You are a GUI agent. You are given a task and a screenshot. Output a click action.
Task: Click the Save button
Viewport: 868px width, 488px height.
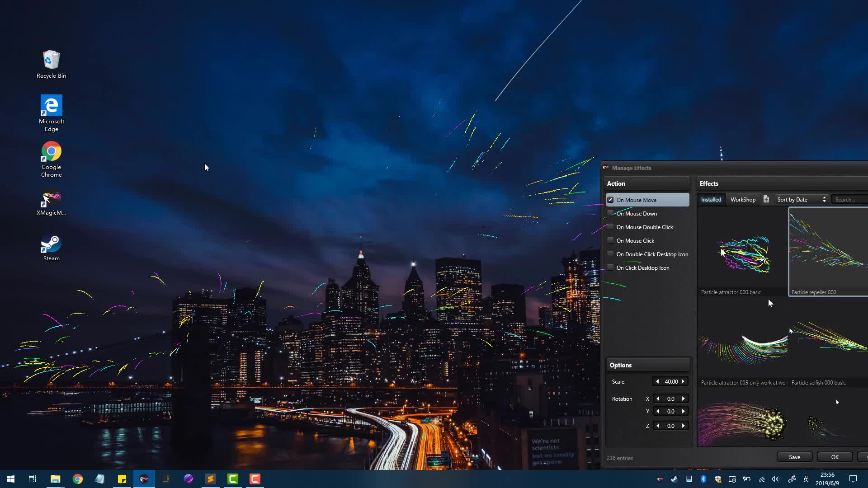point(794,457)
